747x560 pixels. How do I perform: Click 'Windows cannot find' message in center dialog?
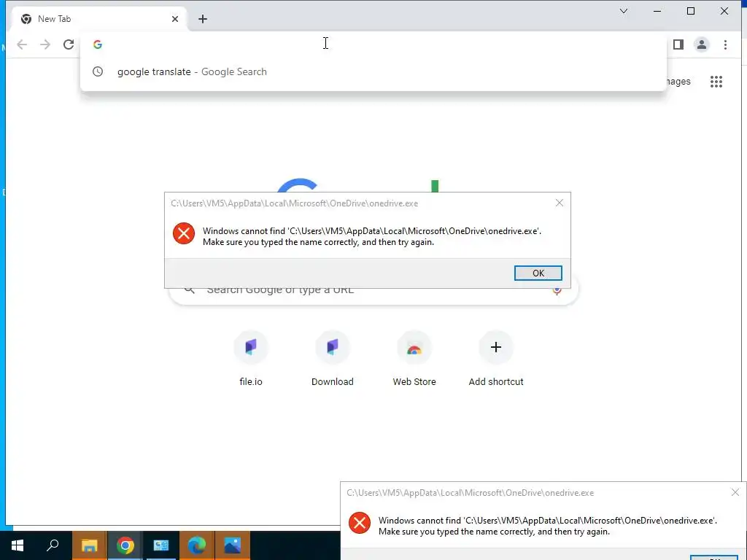click(x=372, y=237)
